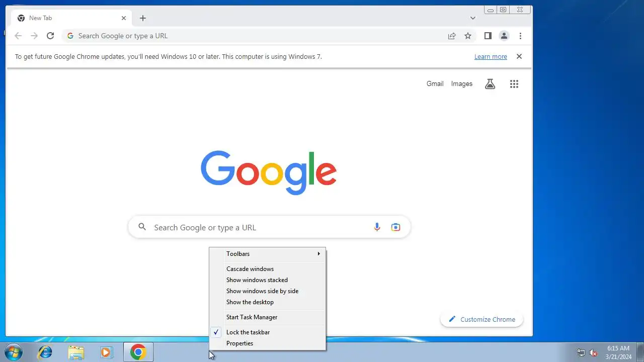Open the Chrome three-dot menu
644x362 pixels.
click(x=520, y=36)
